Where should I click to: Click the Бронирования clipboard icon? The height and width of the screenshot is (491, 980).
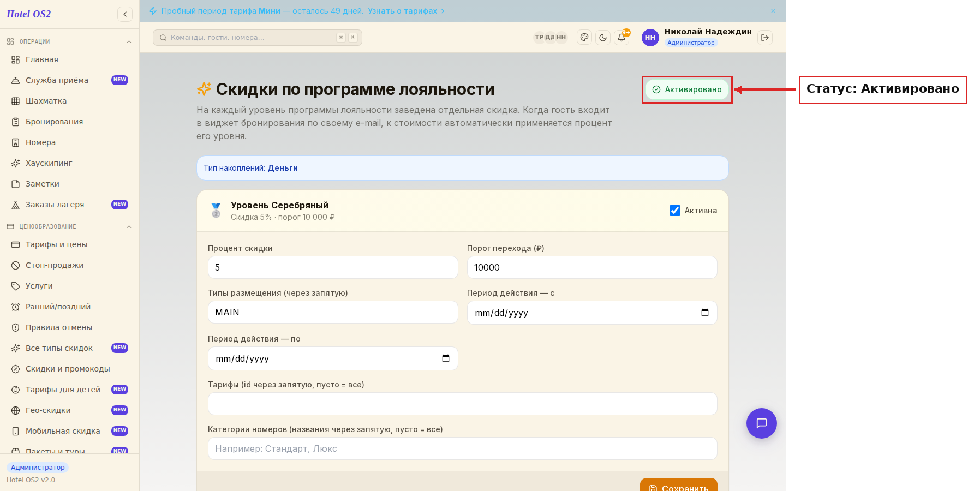click(16, 122)
